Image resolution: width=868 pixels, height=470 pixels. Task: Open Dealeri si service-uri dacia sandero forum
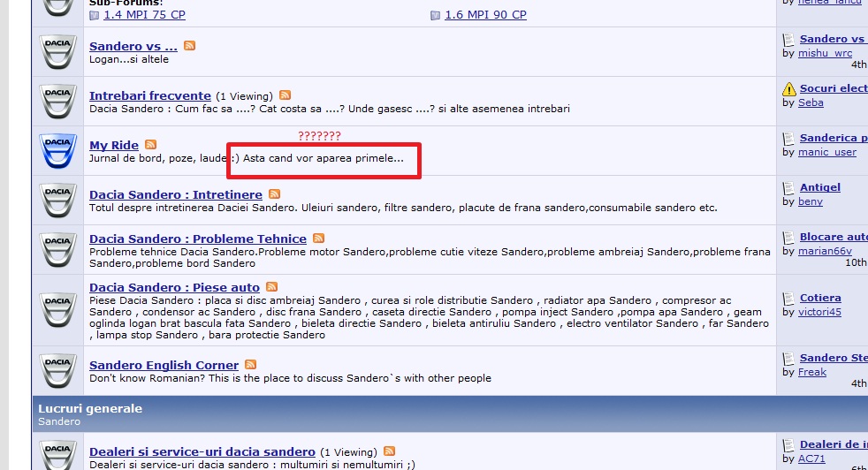(x=202, y=451)
